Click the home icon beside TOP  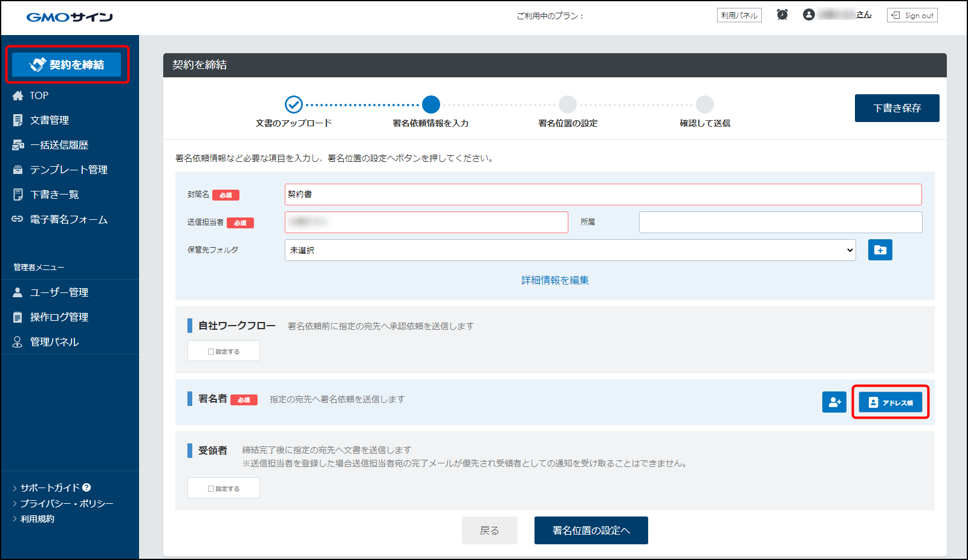pyautogui.click(x=18, y=95)
